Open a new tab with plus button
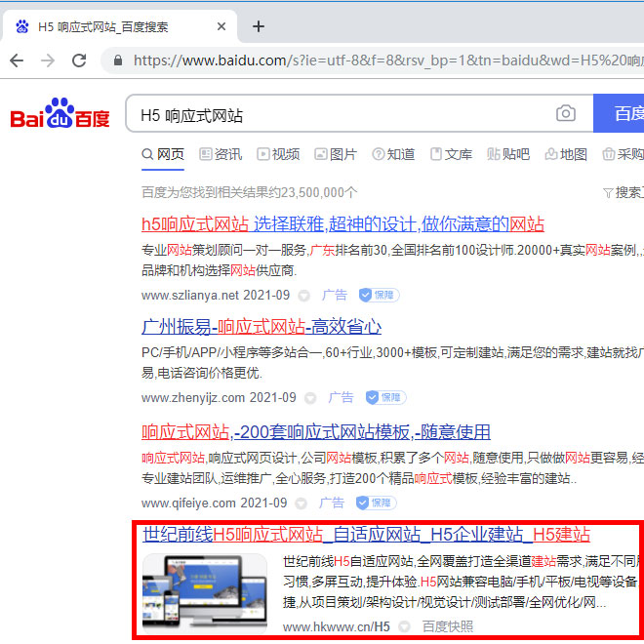The width and height of the screenshot is (644, 644). click(259, 26)
